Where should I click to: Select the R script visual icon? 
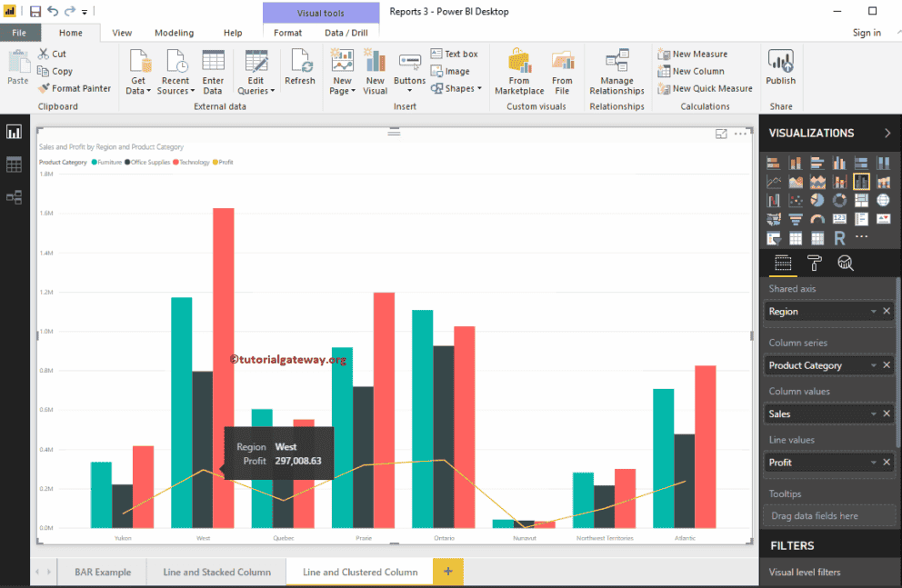(839, 238)
